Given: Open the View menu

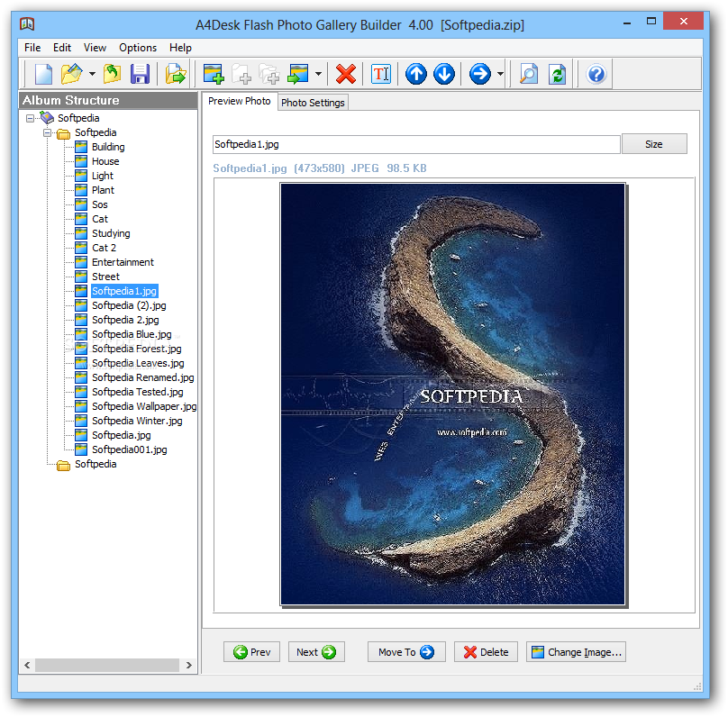Looking at the screenshot, I should pyautogui.click(x=95, y=48).
